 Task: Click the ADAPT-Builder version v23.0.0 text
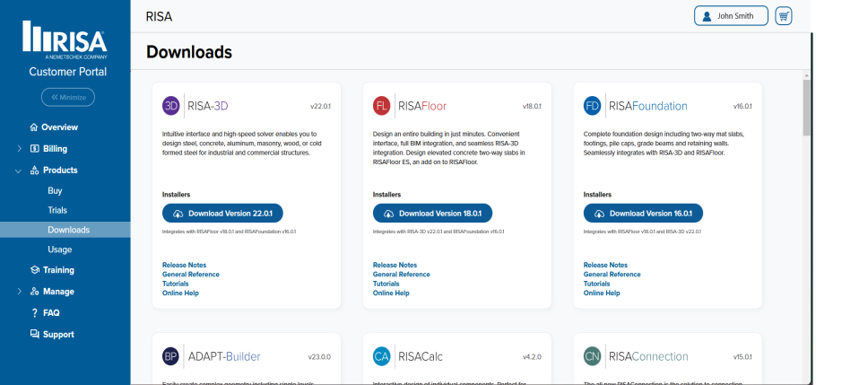point(319,357)
